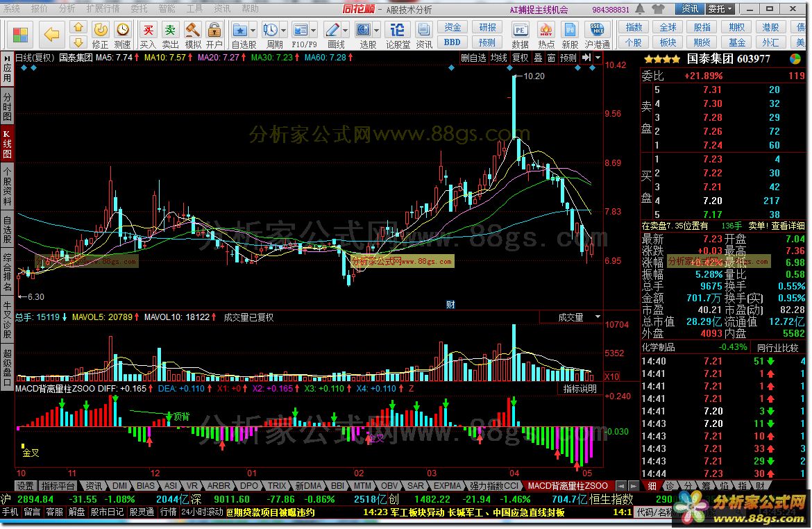Expand the 自选股 dropdown arrow
The image size is (812, 529).
click(x=253, y=30)
